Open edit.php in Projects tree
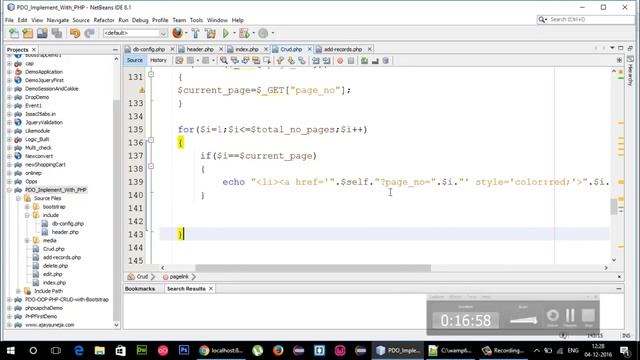Viewport: 640px width, 360px height. (x=53, y=274)
